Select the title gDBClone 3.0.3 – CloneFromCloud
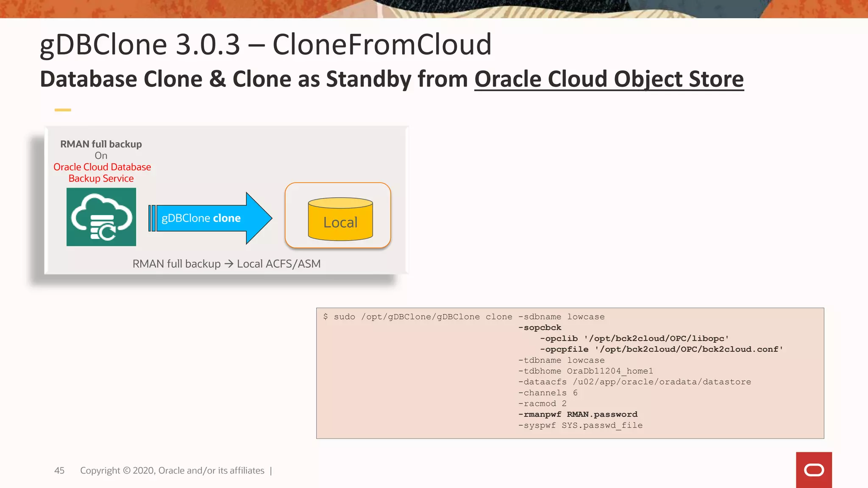Viewport: 868px width, 488px height. click(x=266, y=44)
